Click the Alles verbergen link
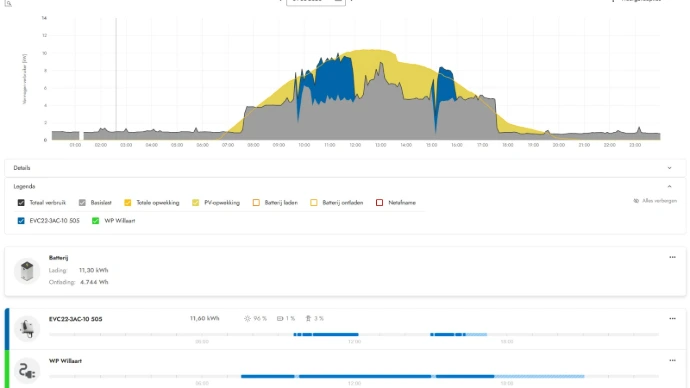690x388 pixels. point(659,201)
